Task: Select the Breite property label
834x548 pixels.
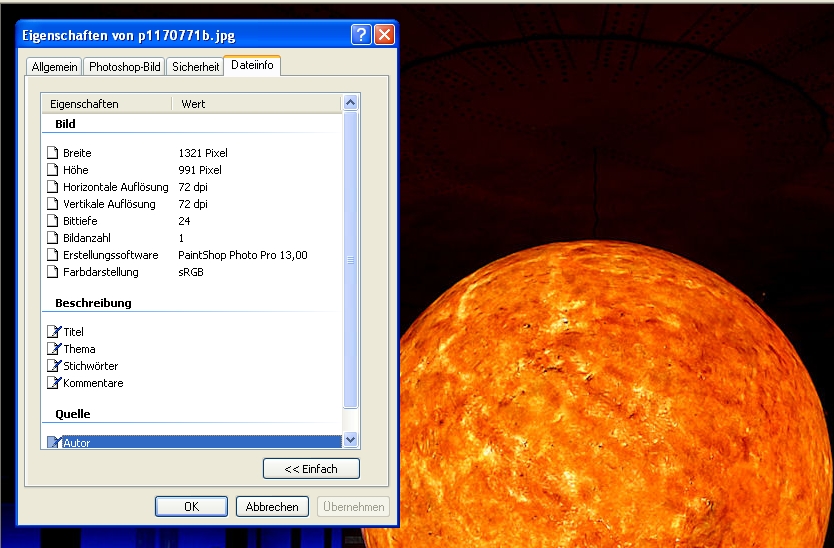Action: coord(77,153)
